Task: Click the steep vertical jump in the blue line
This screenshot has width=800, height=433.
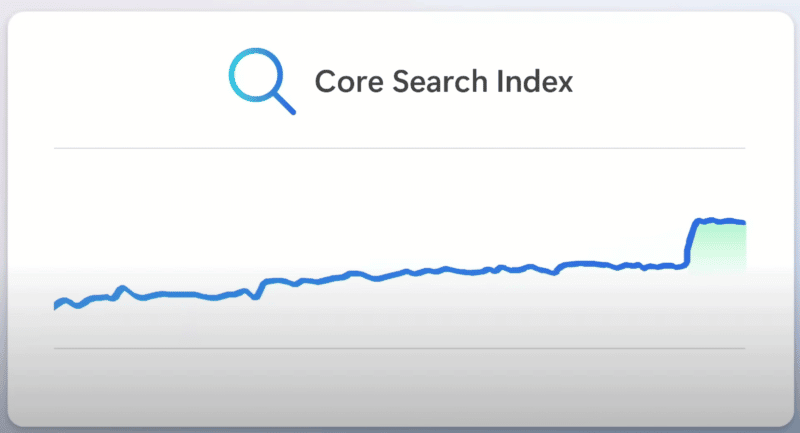Action: point(690,243)
